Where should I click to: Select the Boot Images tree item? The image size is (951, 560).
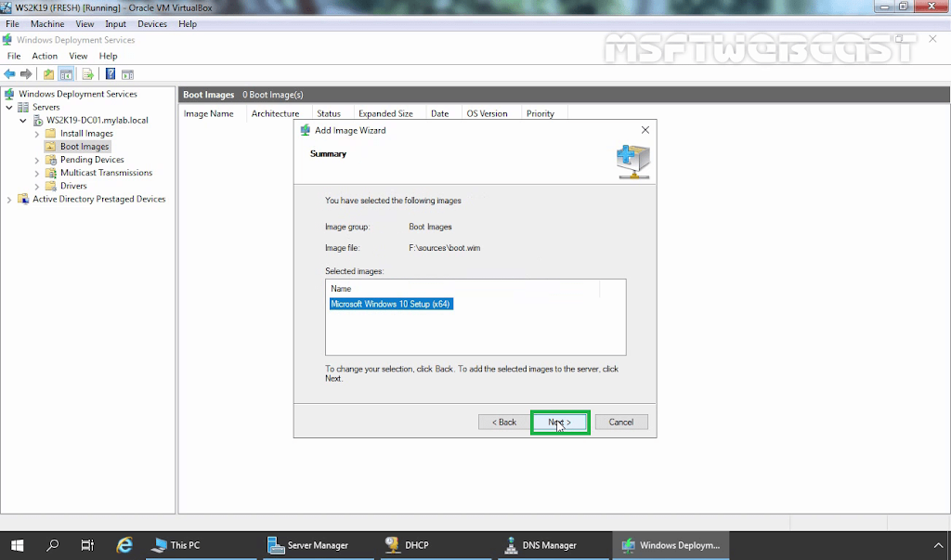coord(85,147)
